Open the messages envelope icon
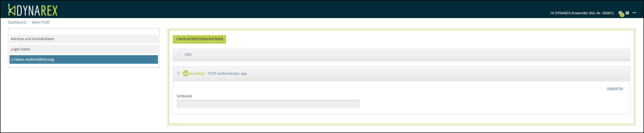The height and width of the screenshot is (133, 644). pyautogui.click(x=620, y=13)
